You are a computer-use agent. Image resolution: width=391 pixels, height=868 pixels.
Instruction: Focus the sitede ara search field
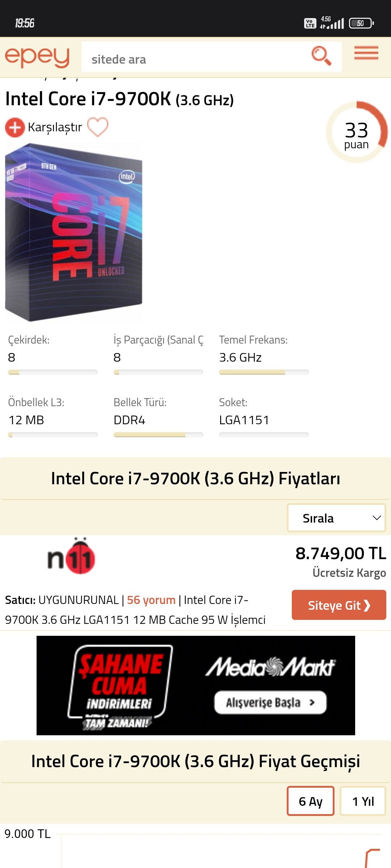tap(195, 59)
